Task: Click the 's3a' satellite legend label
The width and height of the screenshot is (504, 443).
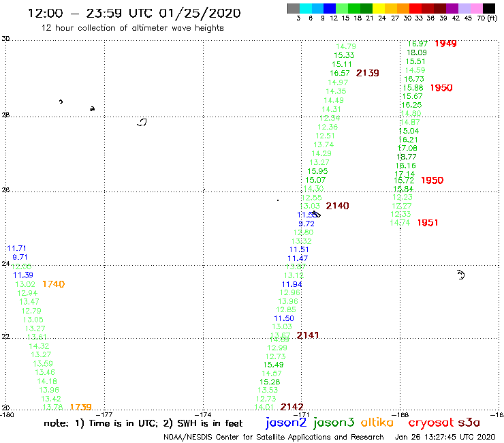Action: tap(469, 423)
